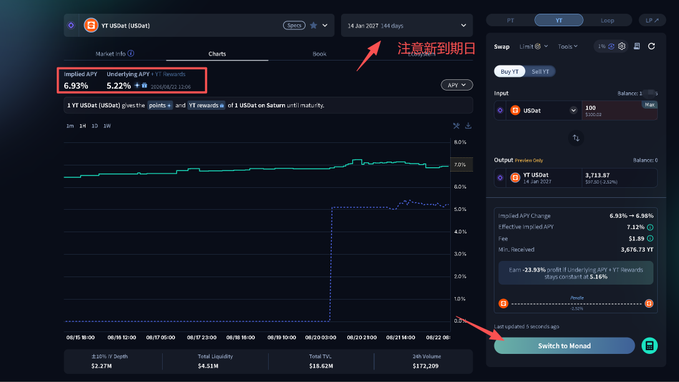Set chart interval to 1m

pyautogui.click(x=70, y=126)
